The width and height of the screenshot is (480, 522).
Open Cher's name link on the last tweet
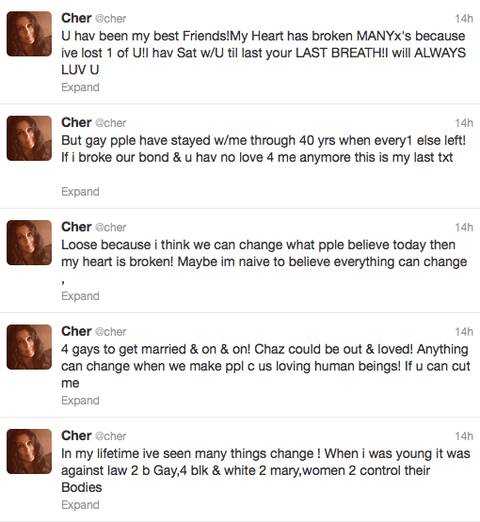point(76,435)
